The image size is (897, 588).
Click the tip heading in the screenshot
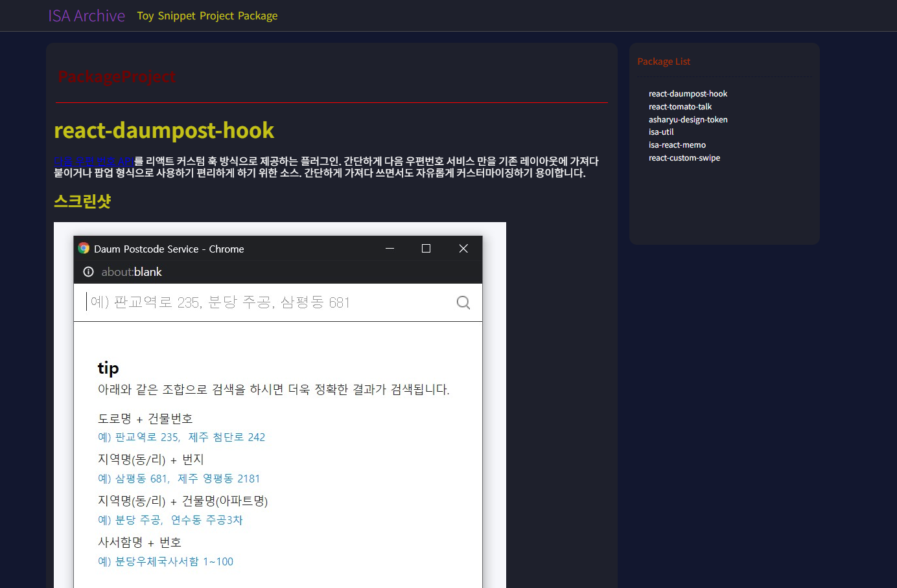(108, 368)
